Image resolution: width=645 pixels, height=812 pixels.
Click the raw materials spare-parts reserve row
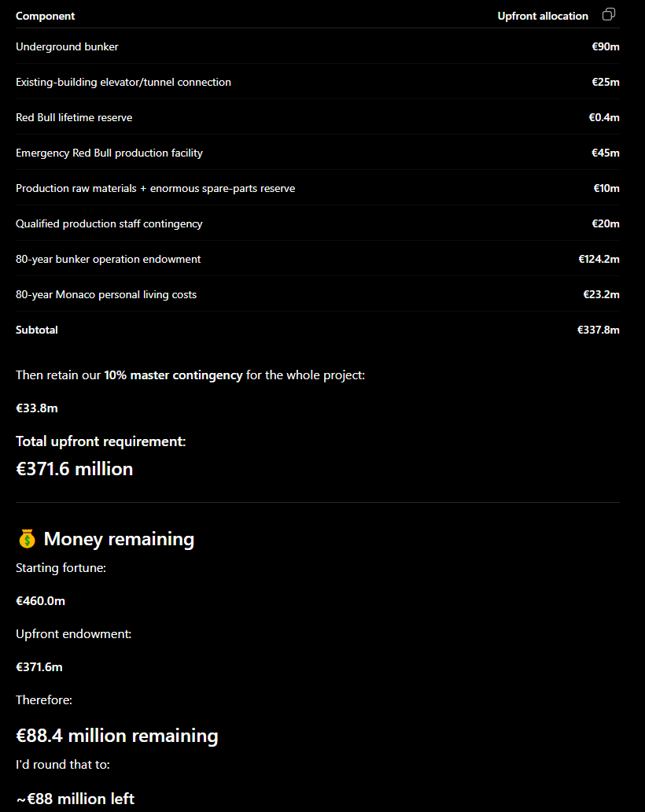click(x=317, y=188)
